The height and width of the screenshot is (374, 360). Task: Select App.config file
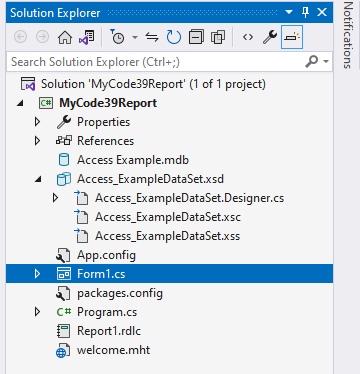106,255
